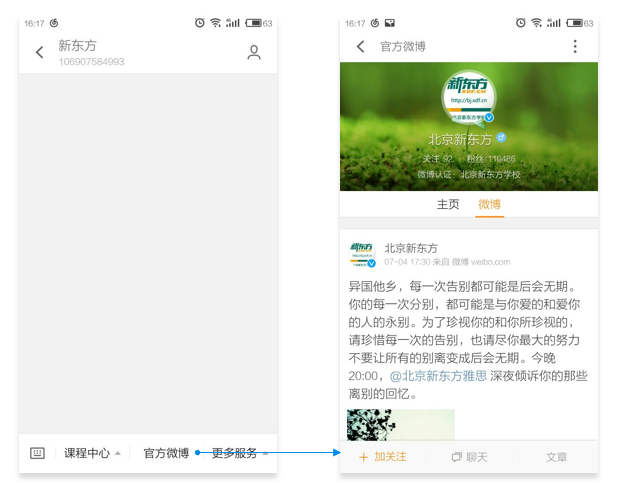
Task: Expand the 课程中心 menu
Action: pos(92,453)
